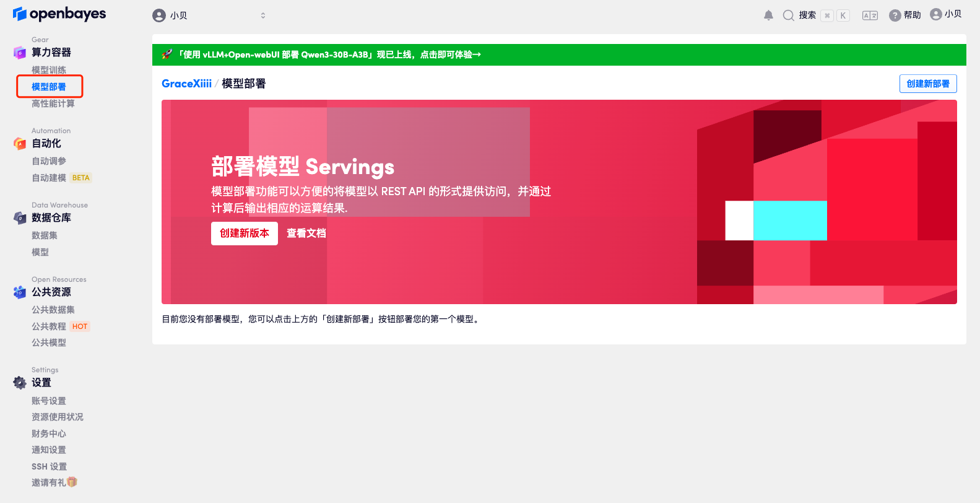Click the 创建新版本 button
The height and width of the screenshot is (503, 980).
coord(245,234)
